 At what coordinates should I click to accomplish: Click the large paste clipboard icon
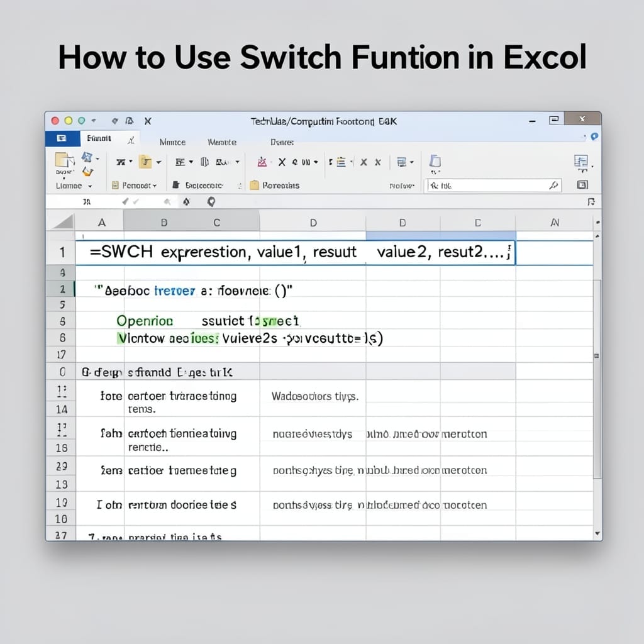pos(65,160)
